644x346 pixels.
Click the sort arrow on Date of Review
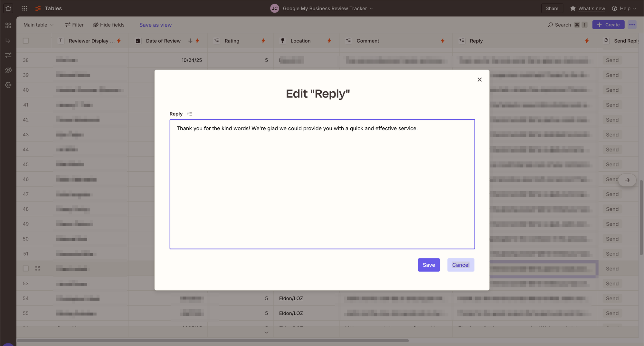190,41
